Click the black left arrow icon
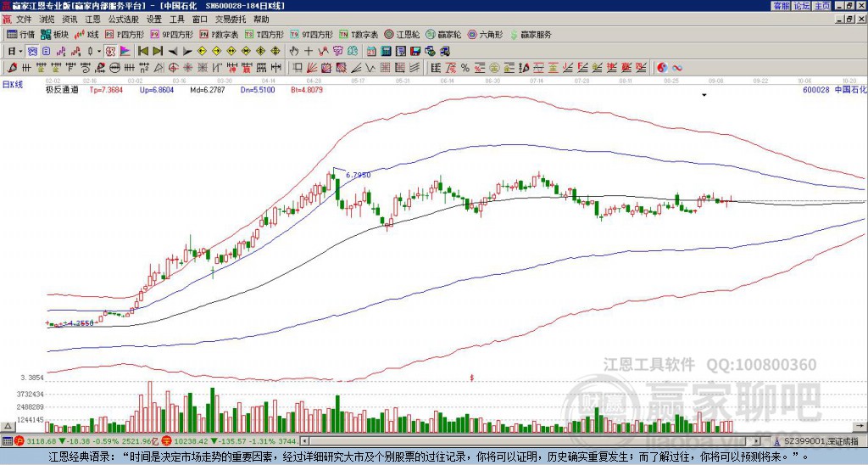The height and width of the screenshot is (465, 868). [173, 52]
